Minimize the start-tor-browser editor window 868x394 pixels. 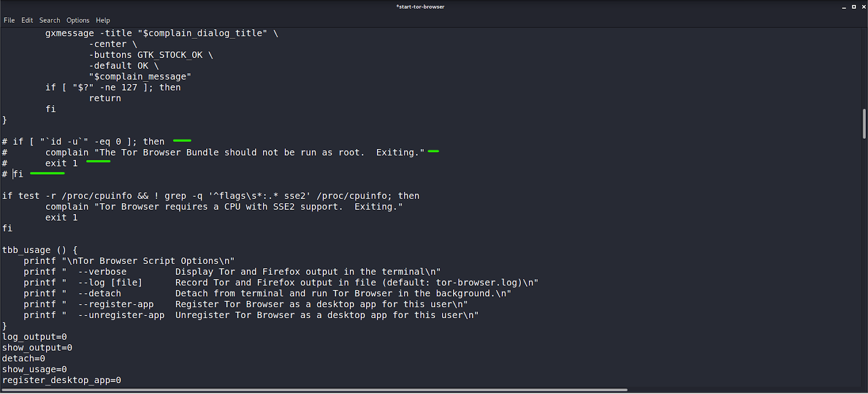844,7
